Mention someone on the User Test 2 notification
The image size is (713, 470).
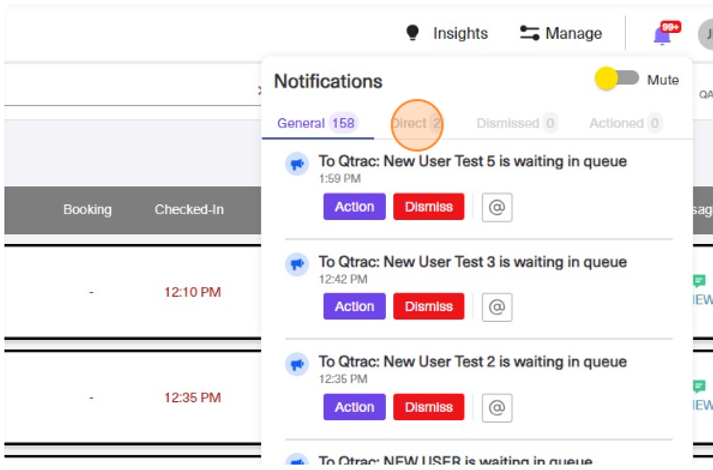click(497, 408)
